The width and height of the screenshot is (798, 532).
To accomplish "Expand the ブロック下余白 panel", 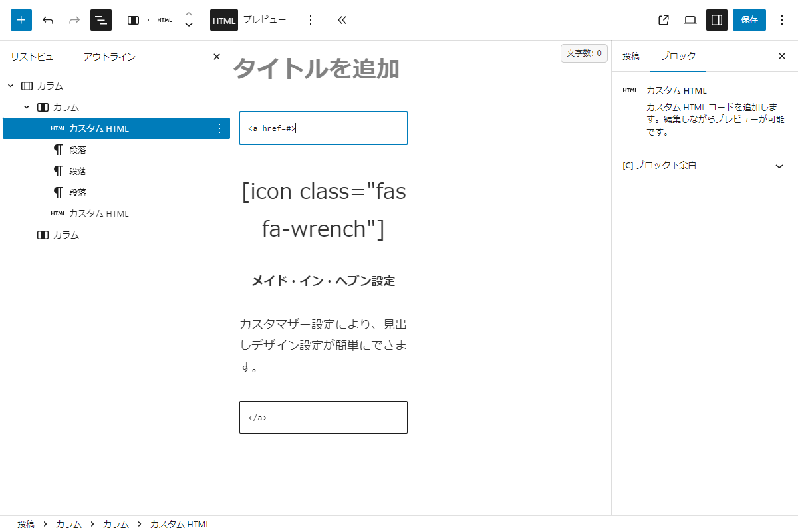I will [x=779, y=166].
